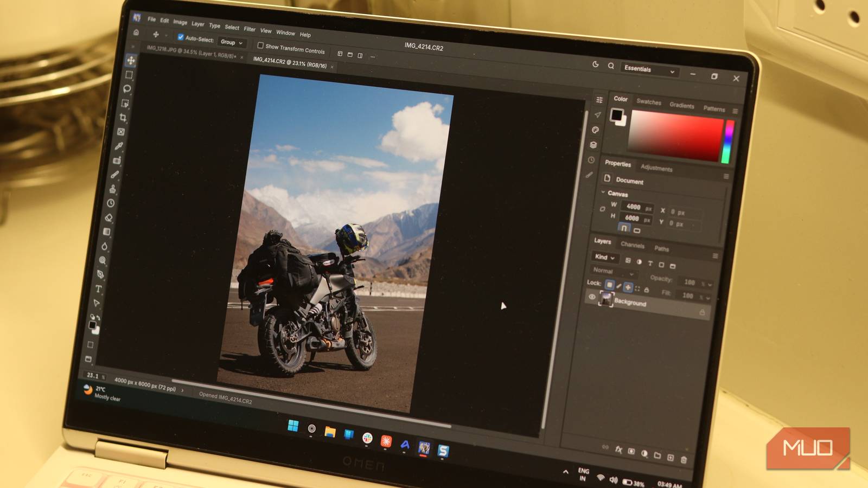Select the Rectangular Marquee tool
Screen dimensions: 868x488
(x=129, y=75)
